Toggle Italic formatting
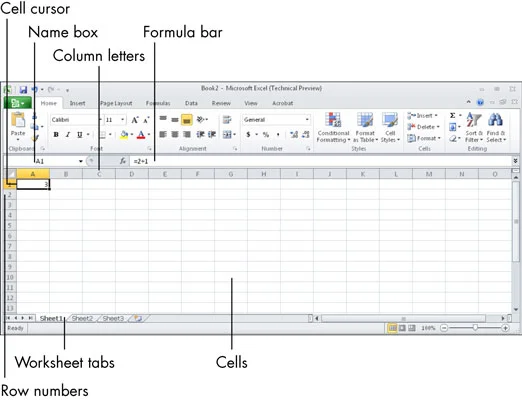Screen dimensions: 522x400 pyautogui.click(x=68, y=135)
